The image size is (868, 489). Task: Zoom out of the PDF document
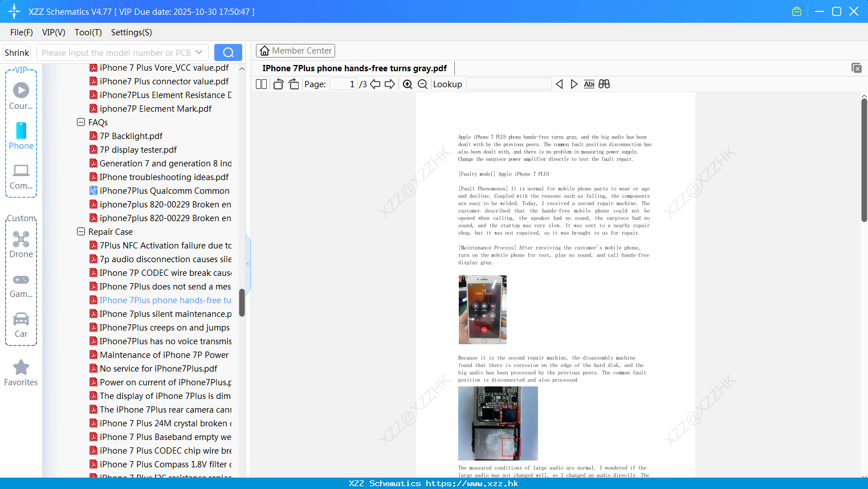(x=422, y=84)
